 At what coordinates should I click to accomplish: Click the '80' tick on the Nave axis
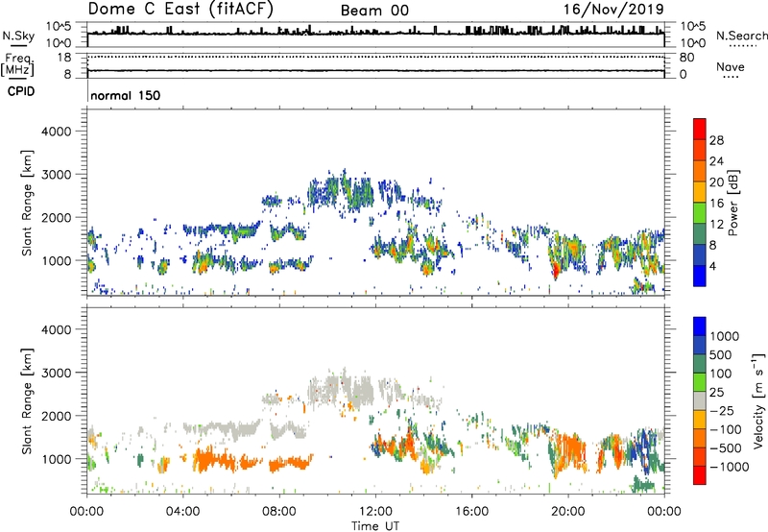686,58
